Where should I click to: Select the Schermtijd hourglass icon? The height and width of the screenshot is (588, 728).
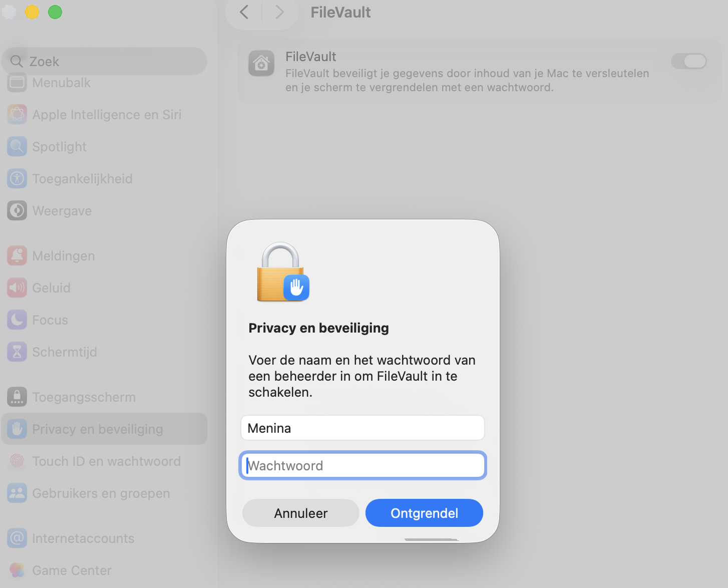point(17,352)
